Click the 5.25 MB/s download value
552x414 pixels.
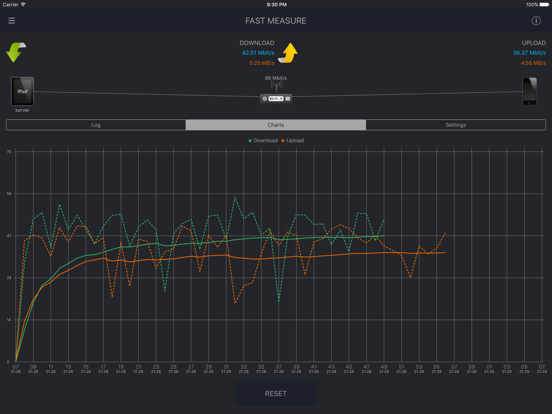tap(262, 63)
